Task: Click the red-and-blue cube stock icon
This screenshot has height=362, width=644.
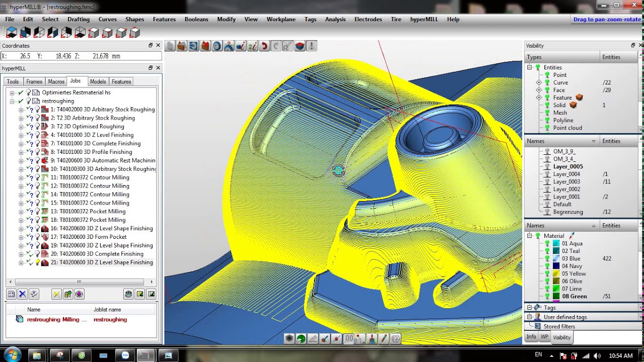Action: tap(300, 46)
